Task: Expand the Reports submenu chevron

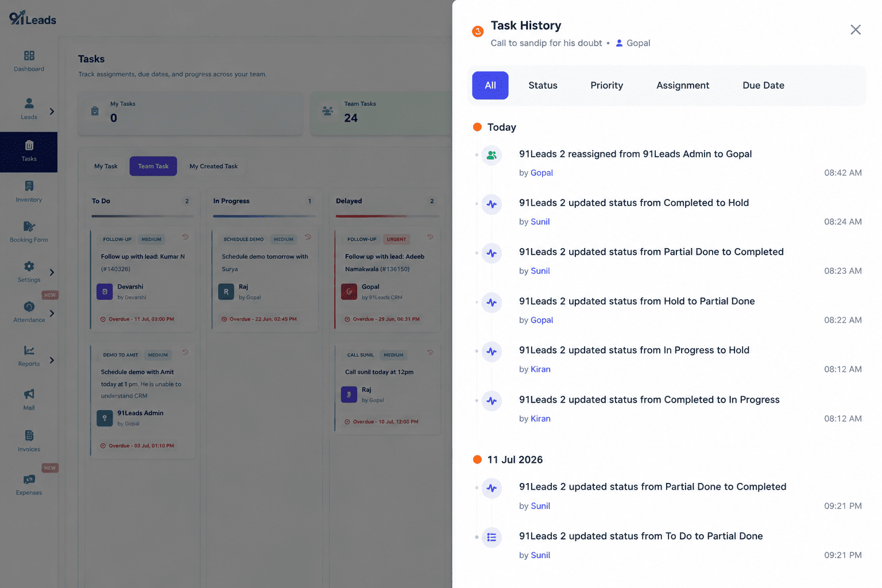Action: point(52,360)
